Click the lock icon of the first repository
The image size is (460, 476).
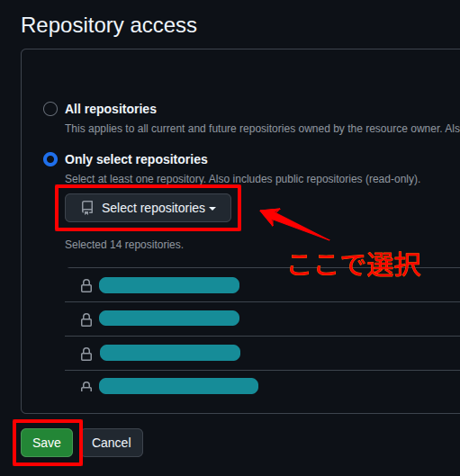(86, 285)
